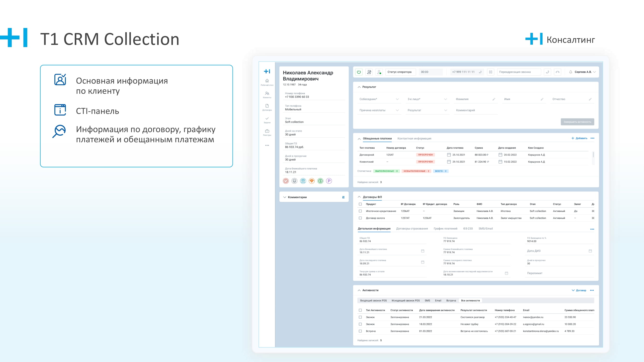Open the Клиенты sidebar icon
The height and width of the screenshot is (362, 644).
(267, 93)
